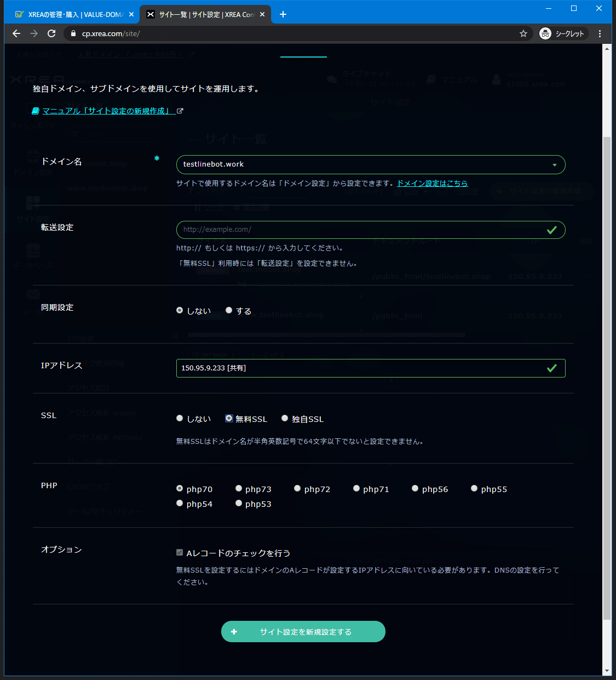Click the ドメイン設定 globe icon in the sidebar

click(33, 156)
